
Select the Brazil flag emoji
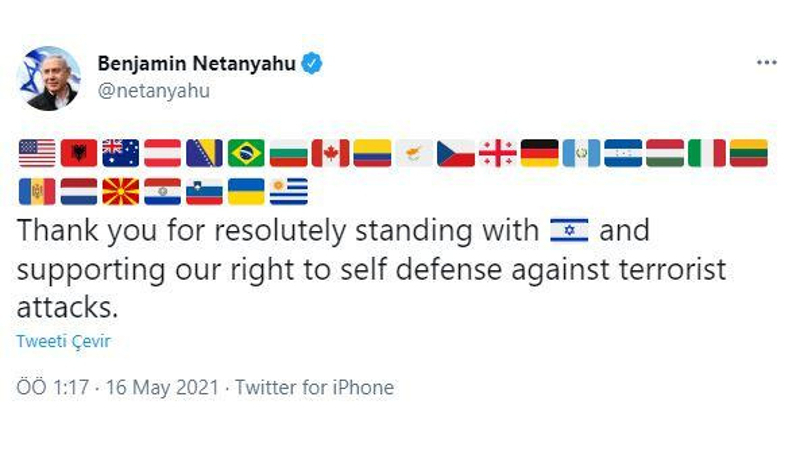click(246, 153)
